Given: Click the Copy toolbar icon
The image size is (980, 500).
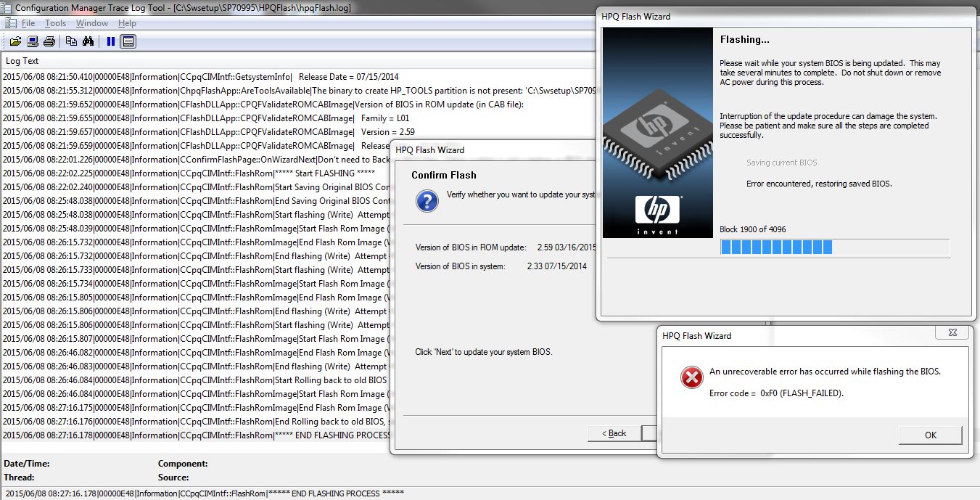Looking at the screenshot, I should pos(71,41).
